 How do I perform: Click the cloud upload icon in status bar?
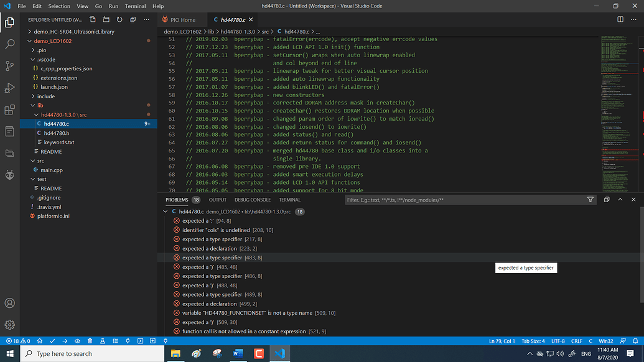(x=77, y=341)
